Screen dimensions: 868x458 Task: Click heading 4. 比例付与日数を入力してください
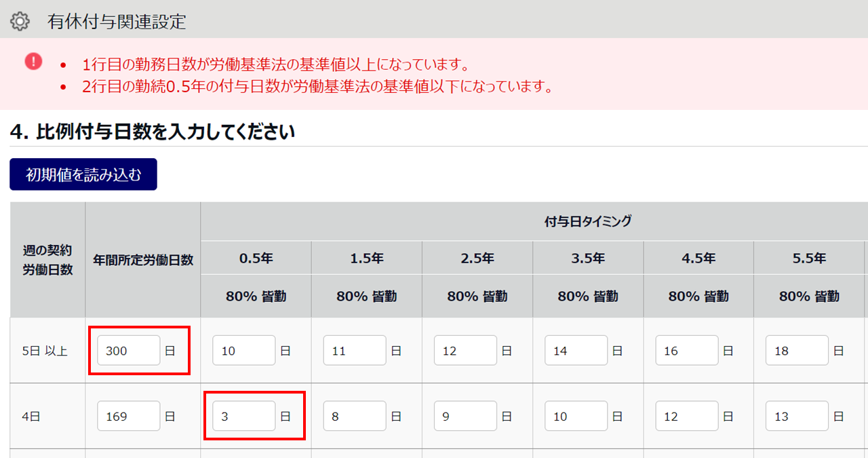click(153, 132)
